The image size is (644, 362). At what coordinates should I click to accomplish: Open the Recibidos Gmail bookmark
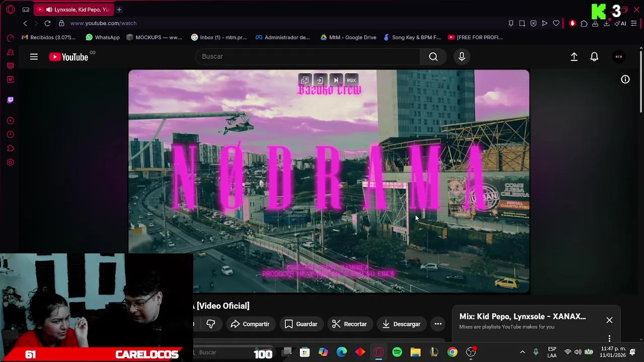click(48, 37)
